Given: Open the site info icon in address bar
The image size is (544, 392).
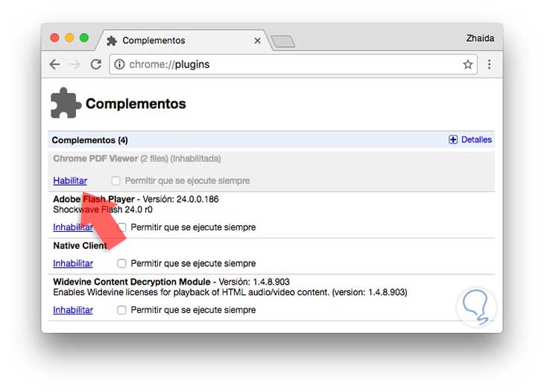Looking at the screenshot, I should [x=119, y=64].
